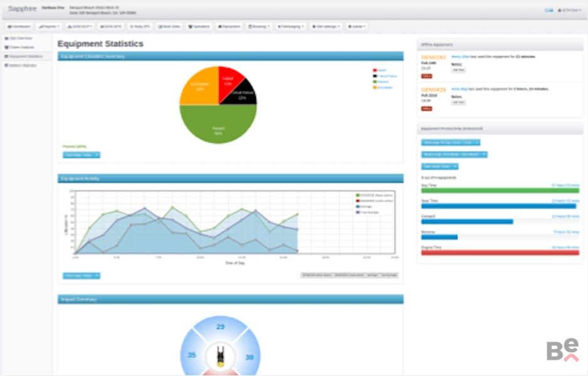Open date range dropdown under activity chart

point(81,276)
